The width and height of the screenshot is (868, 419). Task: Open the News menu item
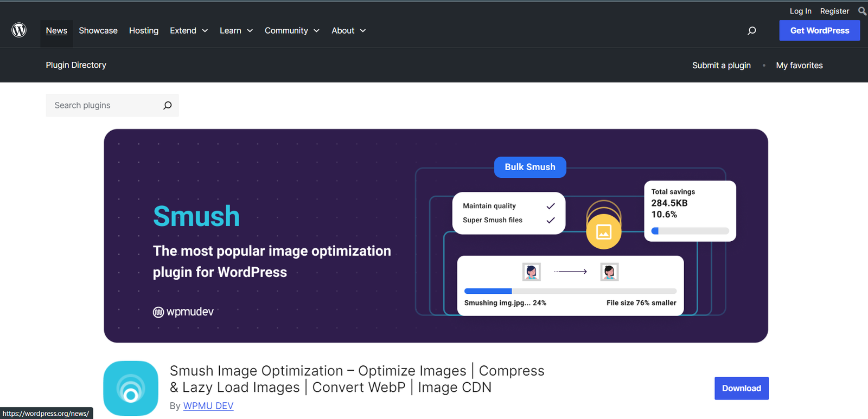(x=56, y=30)
